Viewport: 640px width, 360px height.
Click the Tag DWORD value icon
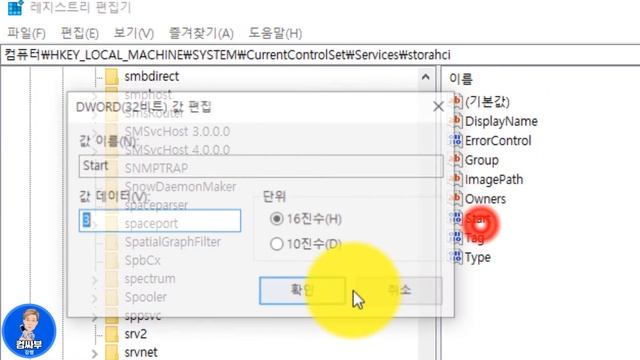pos(456,238)
